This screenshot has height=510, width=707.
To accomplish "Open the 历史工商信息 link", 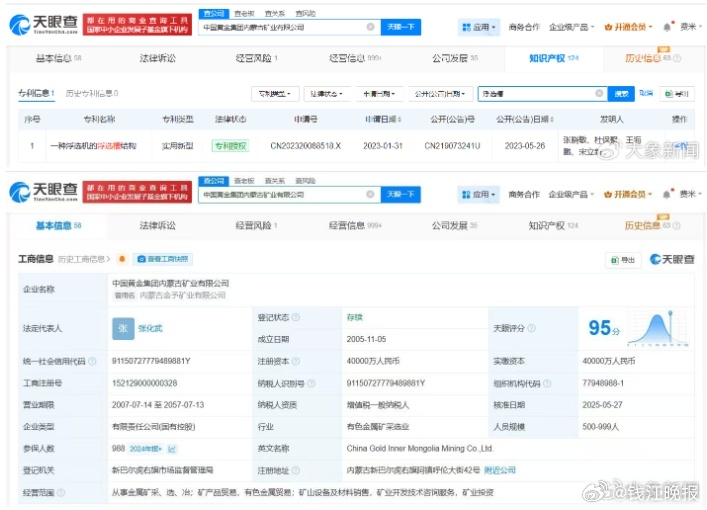I will click(x=84, y=259).
